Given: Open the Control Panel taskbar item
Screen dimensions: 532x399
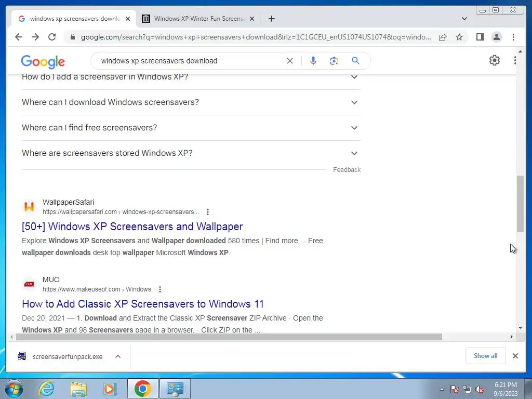Looking at the screenshot, I should click(x=175, y=389).
